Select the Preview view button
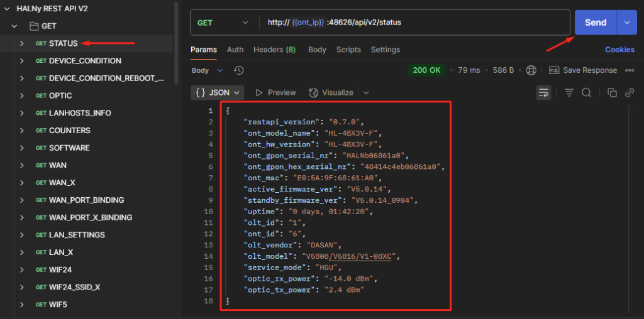Image resolution: width=644 pixels, height=319 pixels. click(x=275, y=93)
